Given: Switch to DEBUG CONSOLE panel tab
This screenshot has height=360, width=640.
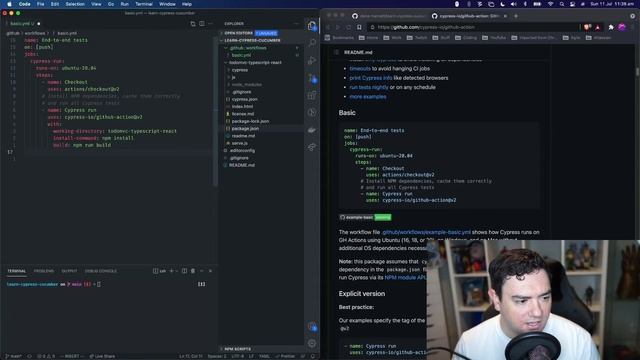Looking at the screenshot, I should pos(100,271).
